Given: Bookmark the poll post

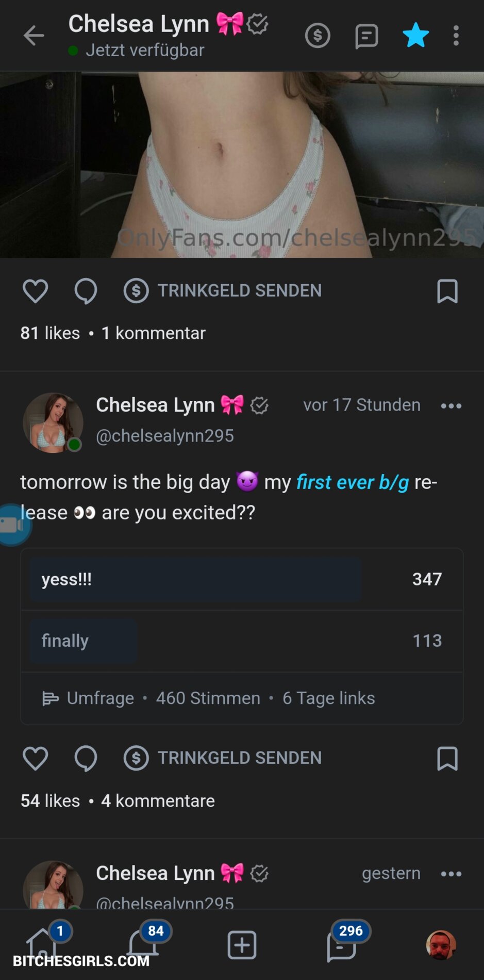Looking at the screenshot, I should pyautogui.click(x=447, y=758).
